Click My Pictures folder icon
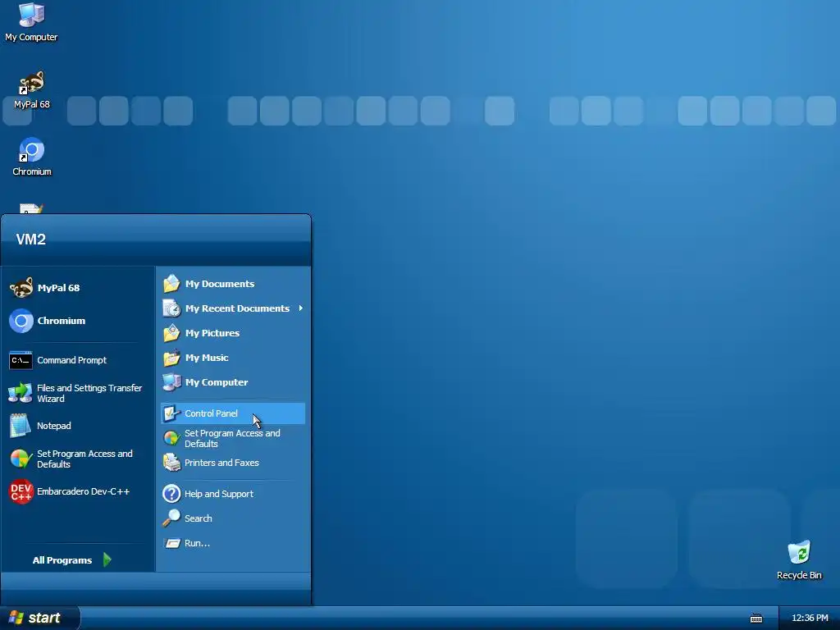 (171, 333)
